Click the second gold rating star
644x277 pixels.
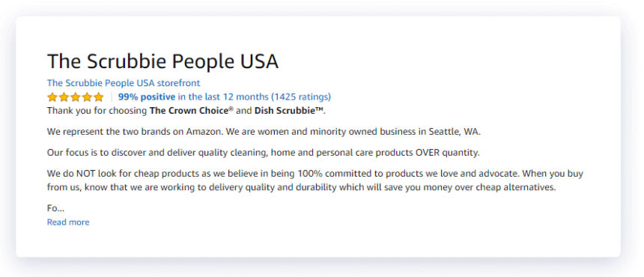[64, 97]
